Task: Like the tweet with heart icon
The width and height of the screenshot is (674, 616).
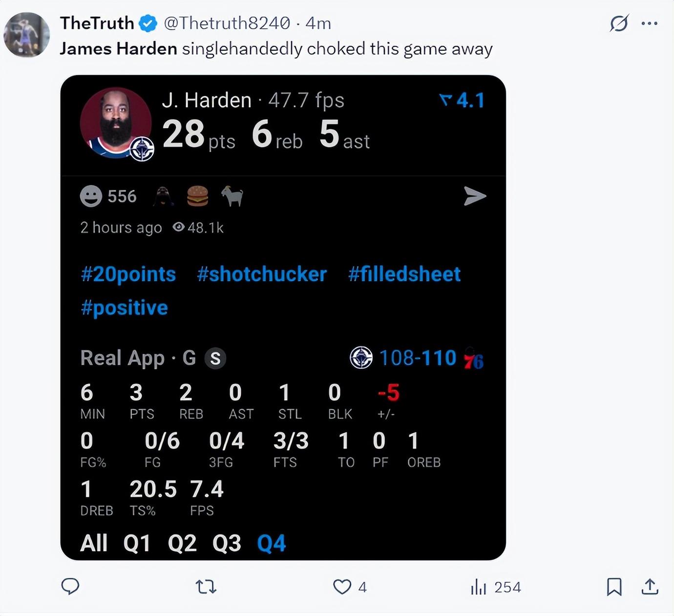Action: pos(342,586)
